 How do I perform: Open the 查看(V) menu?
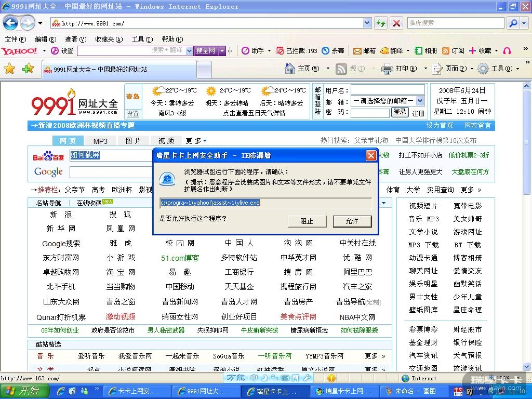tap(76, 39)
